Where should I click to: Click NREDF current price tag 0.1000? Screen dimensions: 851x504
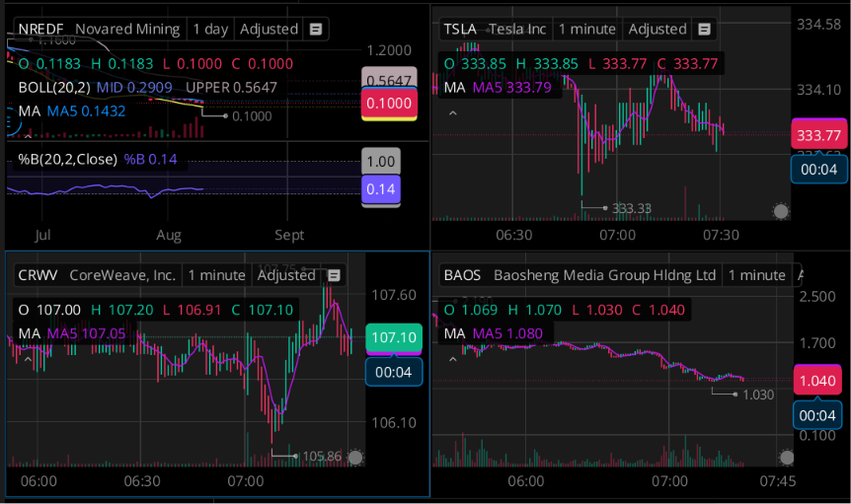[x=389, y=103]
